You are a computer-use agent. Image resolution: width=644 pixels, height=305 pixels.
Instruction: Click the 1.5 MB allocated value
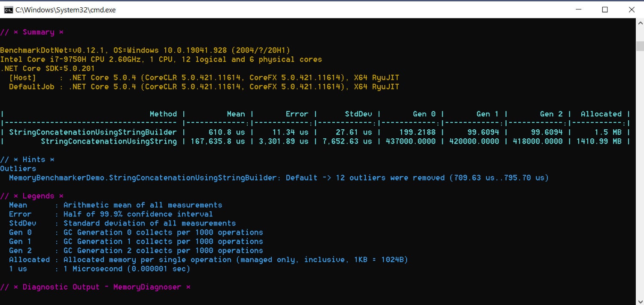click(608, 132)
